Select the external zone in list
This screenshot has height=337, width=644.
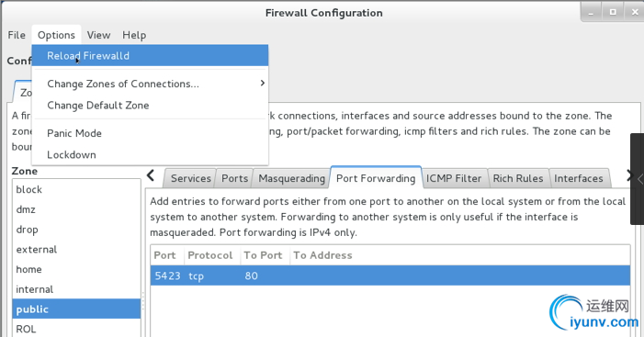[77, 250]
